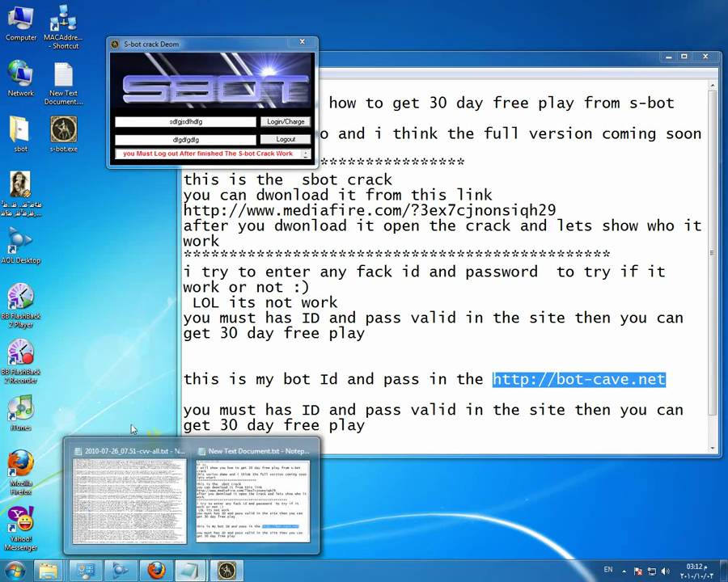Click the 'LOL its not work' line
Viewport: 728px width, 582px height.
point(265,302)
